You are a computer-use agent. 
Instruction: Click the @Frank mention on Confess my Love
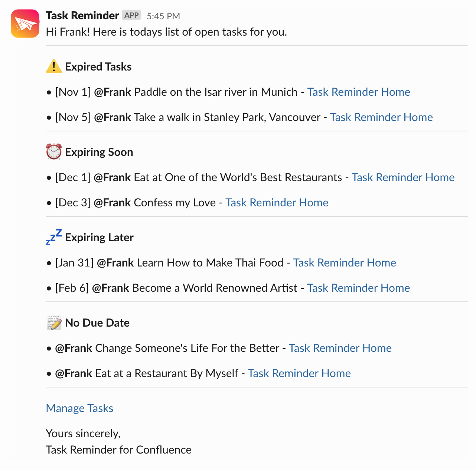pyautogui.click(x=112, y=202)
